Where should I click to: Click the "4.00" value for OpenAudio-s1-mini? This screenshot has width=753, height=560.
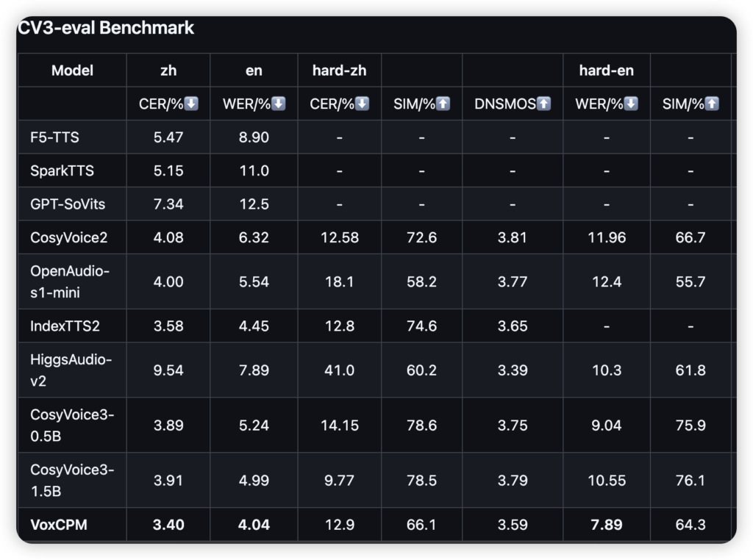tap(168, 281)
